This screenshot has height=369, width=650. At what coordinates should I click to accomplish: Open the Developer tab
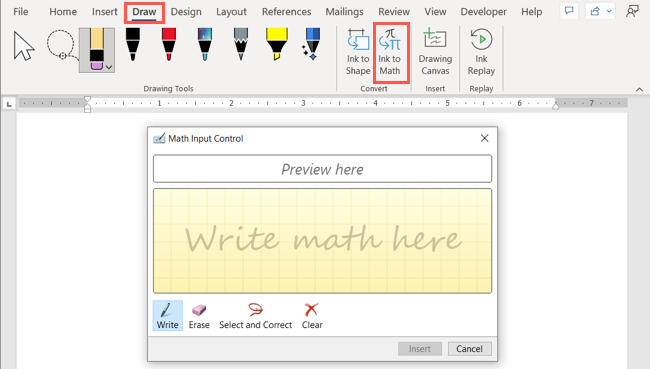coord(483,12)
